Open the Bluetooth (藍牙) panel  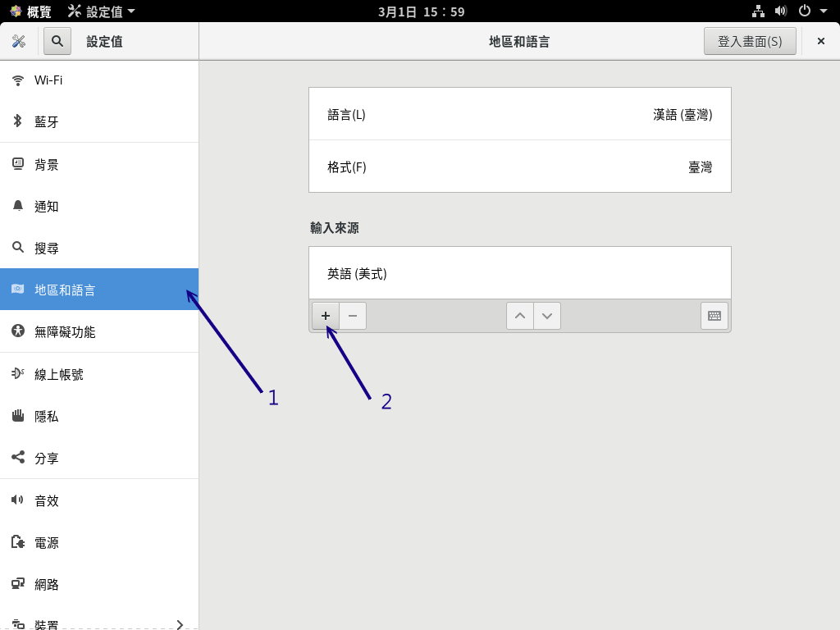point(98,122)
